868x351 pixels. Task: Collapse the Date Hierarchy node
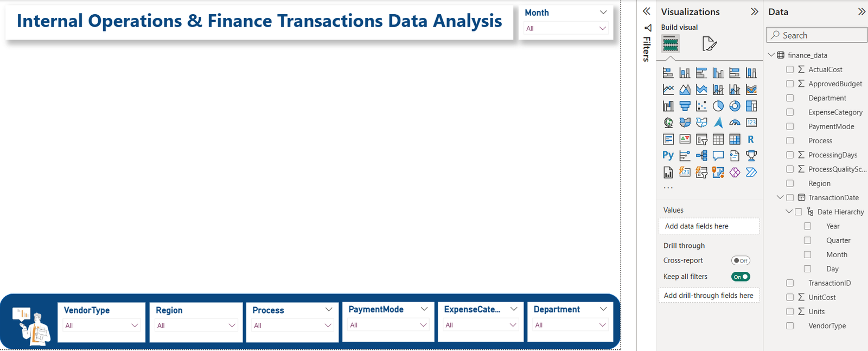click(x=789, y=212)
